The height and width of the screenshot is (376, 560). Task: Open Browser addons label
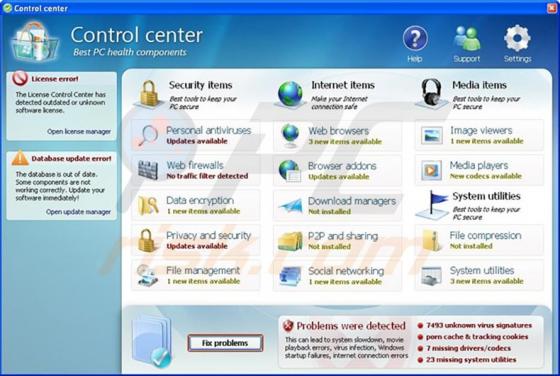(x=342, y=166)
